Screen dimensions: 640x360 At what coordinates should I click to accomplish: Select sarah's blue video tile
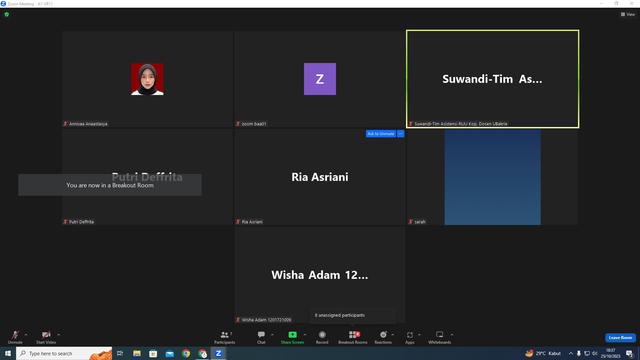[x=493, y=177]
